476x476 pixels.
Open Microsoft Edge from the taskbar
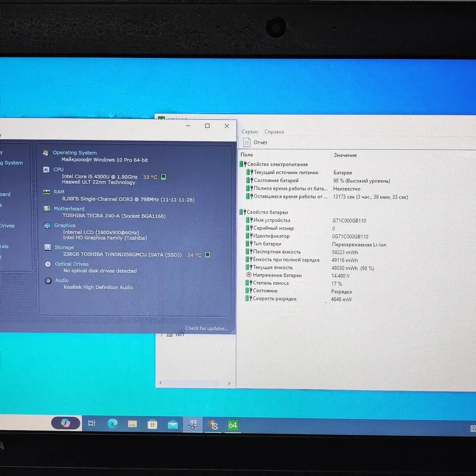point(112,424)
